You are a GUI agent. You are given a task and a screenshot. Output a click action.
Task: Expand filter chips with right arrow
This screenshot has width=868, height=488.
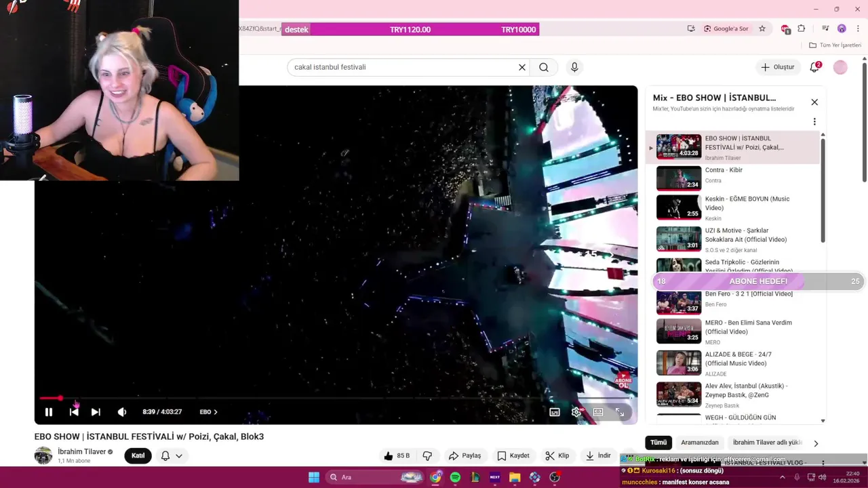[816, 443]
